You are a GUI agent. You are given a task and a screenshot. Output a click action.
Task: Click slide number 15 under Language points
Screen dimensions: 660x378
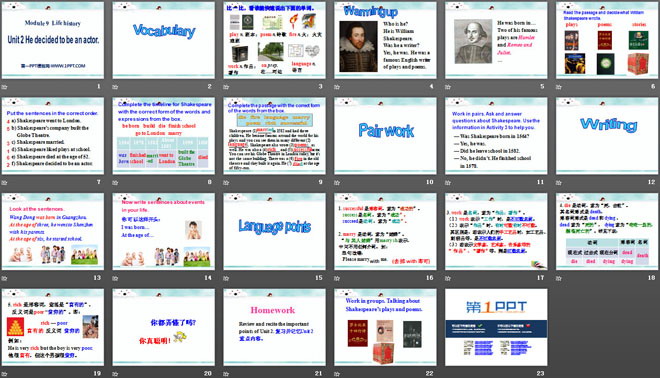click(319, 277)
